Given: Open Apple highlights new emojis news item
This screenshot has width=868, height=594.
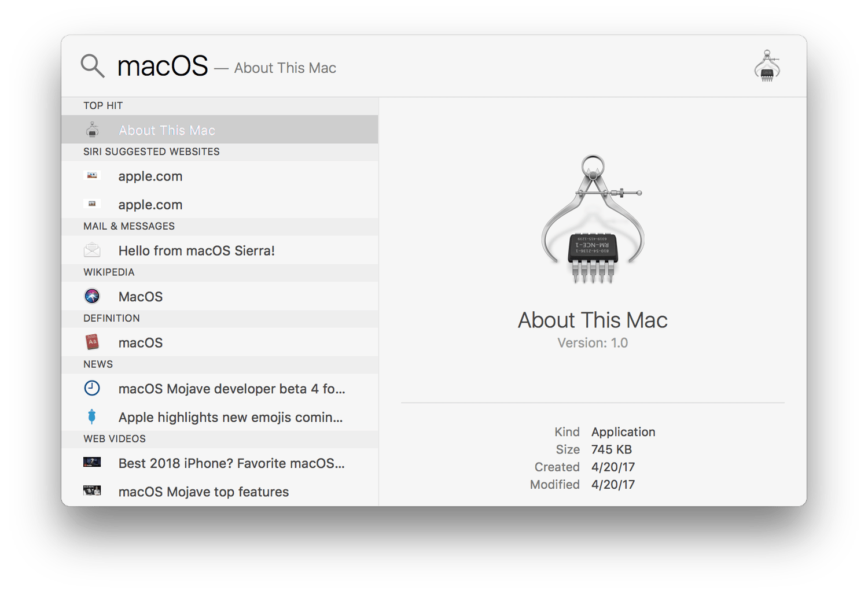Looking at the screenshot, I should point(230,418).
